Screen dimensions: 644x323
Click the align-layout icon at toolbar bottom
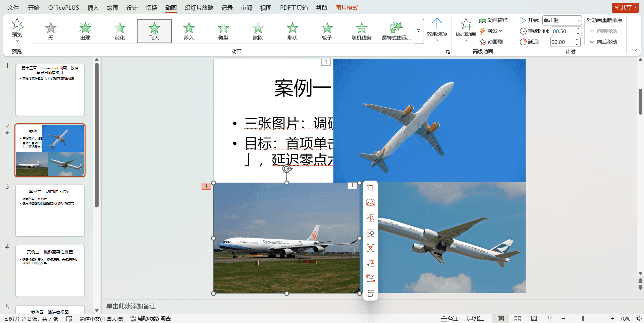(x=370, y=294)
